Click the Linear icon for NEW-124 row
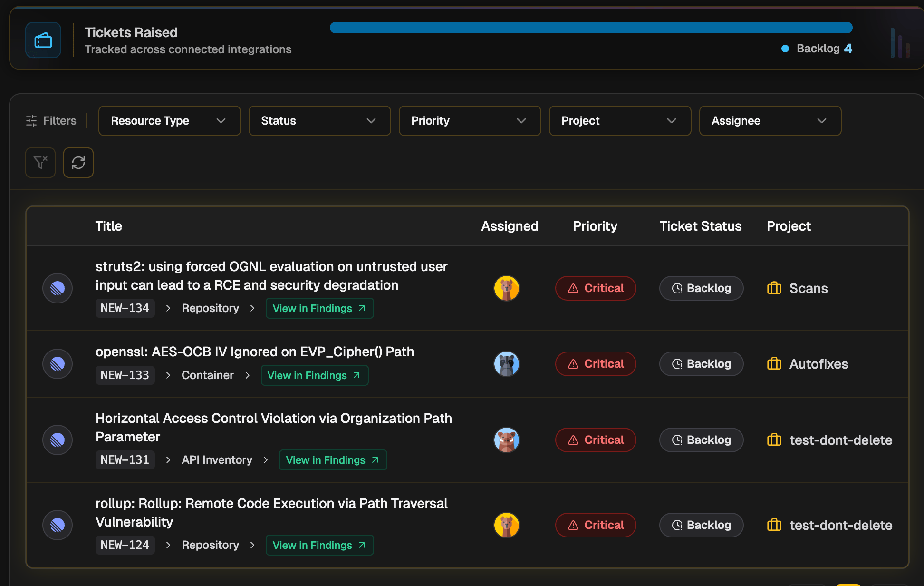The image size is (924, 586). [x=58, y=525]
